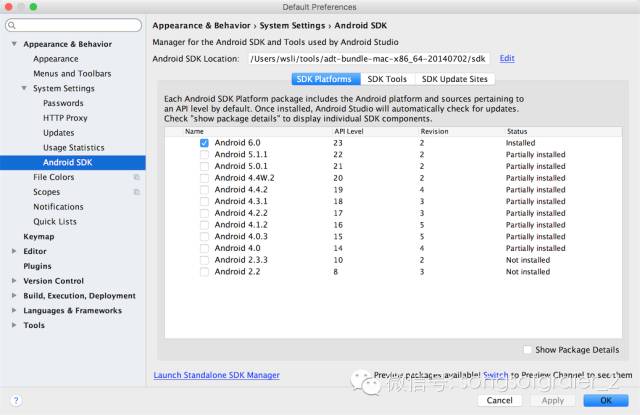
Task: Expand the Editor section
Action: (x=14, y=251)
